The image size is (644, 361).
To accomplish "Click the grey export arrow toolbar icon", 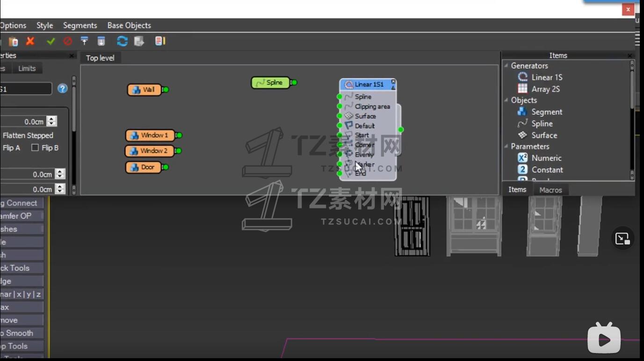I will [x=139, y=41].
